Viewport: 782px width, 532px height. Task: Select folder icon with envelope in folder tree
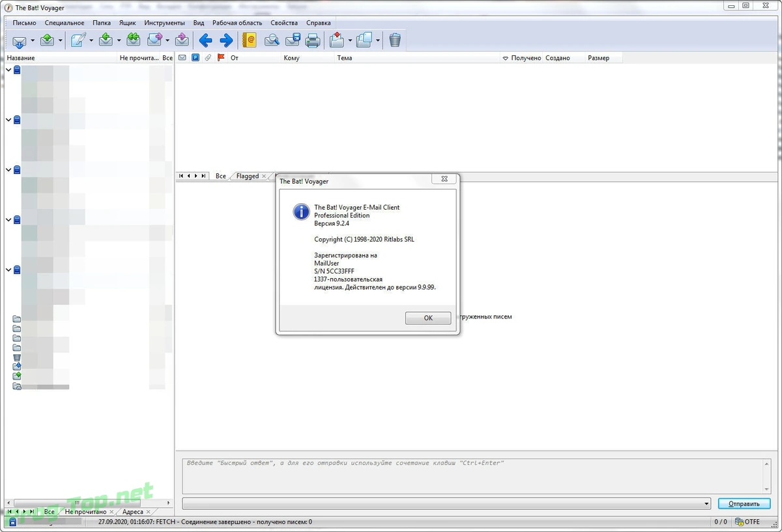tap(17, 386)
